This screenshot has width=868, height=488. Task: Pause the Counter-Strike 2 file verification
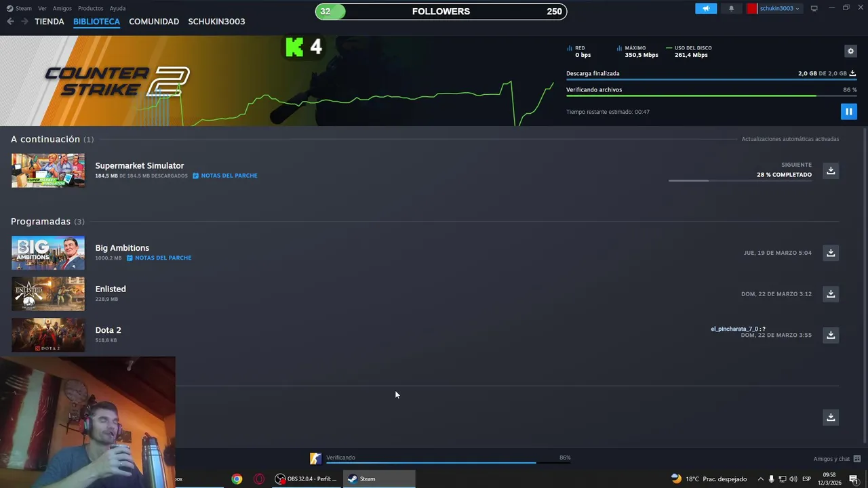[x=848, y=111]
